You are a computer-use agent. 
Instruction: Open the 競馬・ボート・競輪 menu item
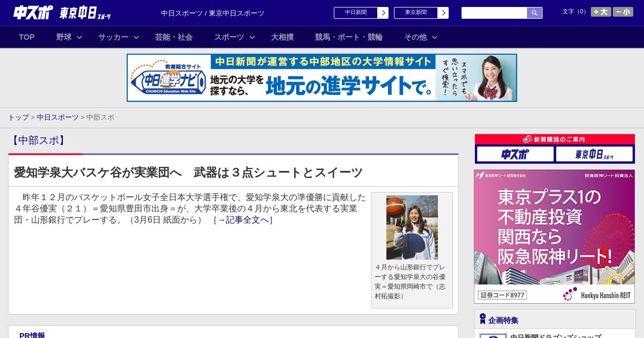349,37
